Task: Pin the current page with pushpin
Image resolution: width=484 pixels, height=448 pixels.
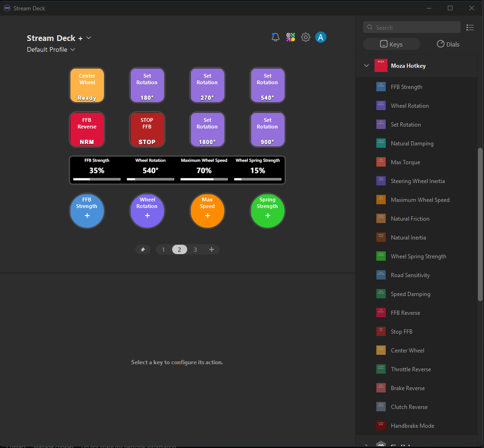Action: pyautogui.click(x=143, y=249)
